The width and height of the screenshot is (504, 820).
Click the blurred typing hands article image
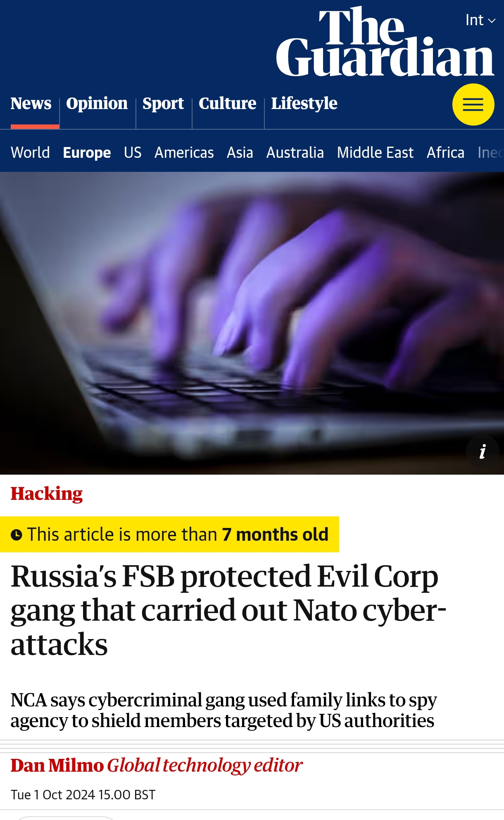pyautogui.click(x=252, y=323)
